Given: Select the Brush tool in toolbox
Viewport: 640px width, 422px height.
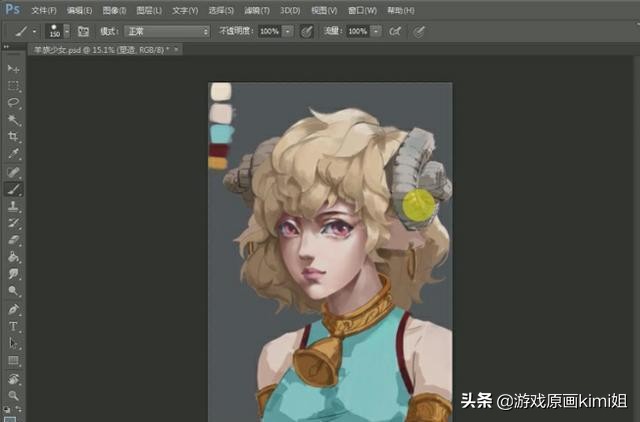Looking at the screenshot, I should point(13,189).
